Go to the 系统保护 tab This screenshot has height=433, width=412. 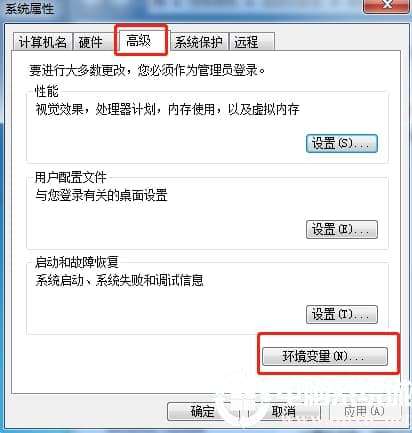199,42
